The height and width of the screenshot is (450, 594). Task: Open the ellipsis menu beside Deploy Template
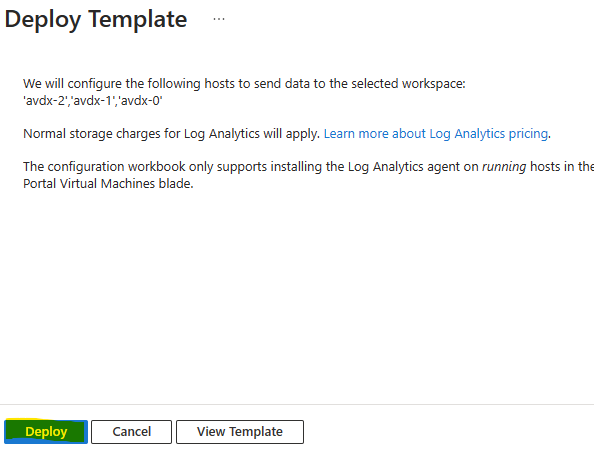tap(219, 19)
